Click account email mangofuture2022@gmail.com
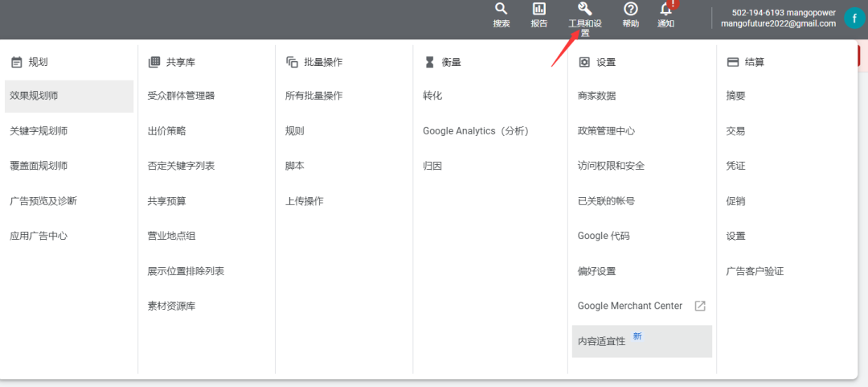 click(778, 23)
